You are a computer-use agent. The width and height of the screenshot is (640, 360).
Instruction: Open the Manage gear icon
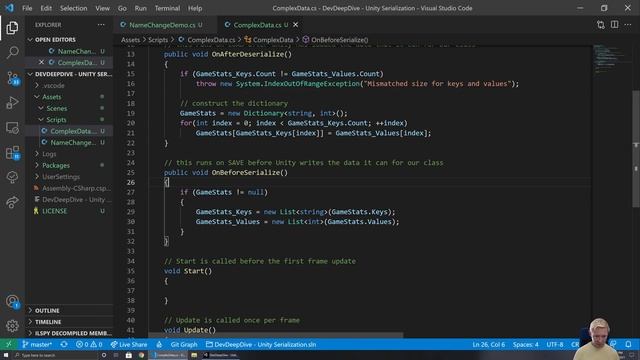pyautogui.click(x=12, y=326)
